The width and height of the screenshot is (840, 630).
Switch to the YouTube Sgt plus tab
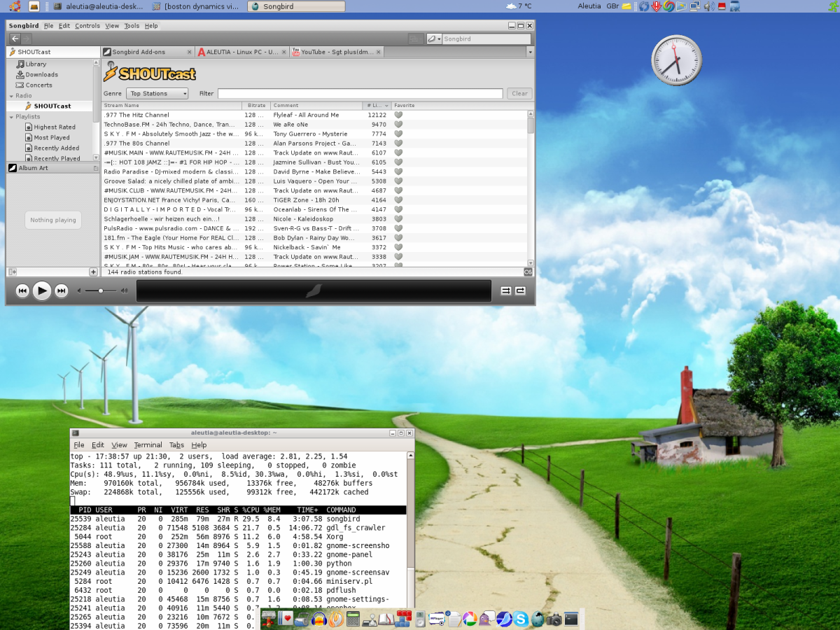point(337,52)
